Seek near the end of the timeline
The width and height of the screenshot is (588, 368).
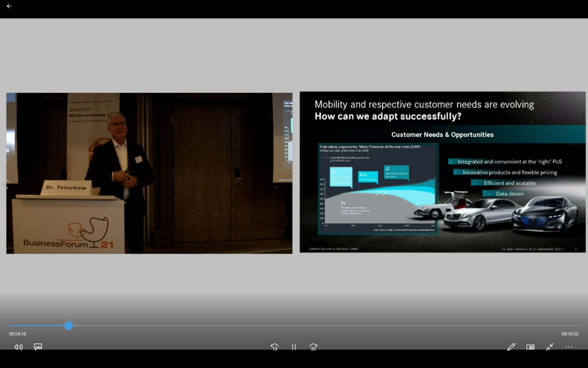[x=567, y=325]
